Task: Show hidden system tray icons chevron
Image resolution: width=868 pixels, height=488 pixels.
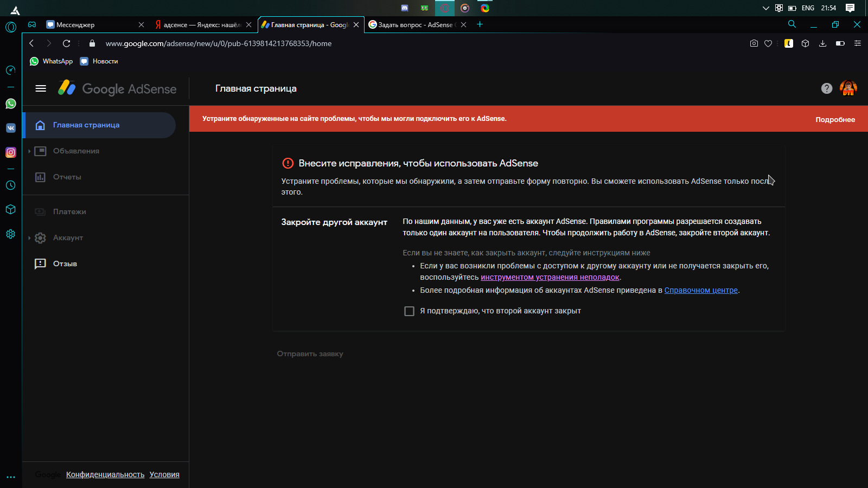Action: pyautogui.click(x=765, y=8)
